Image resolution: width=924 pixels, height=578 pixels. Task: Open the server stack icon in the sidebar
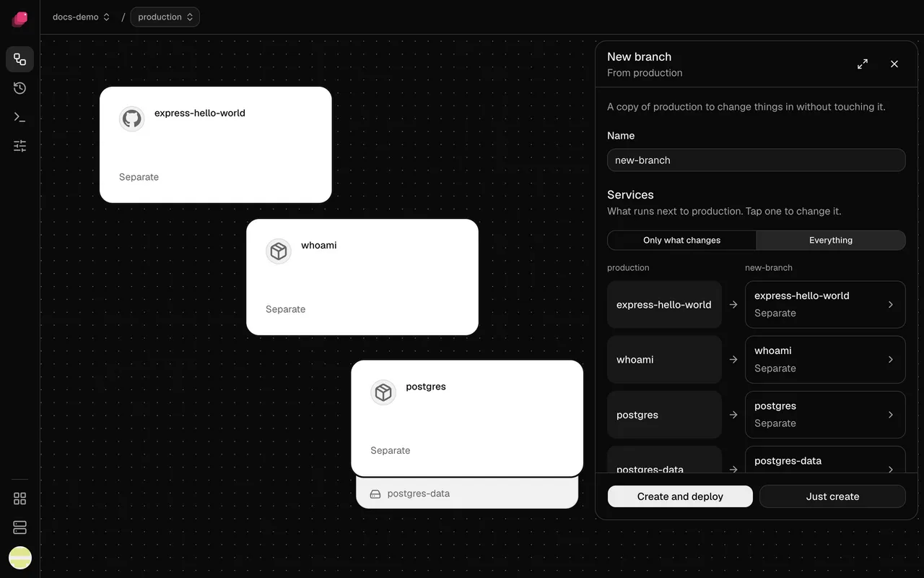point(20,527)
